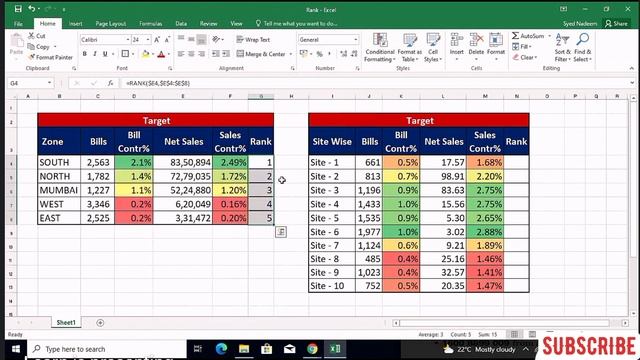Image resolution: width=640 pixels, height=360 pixels.
Task: Click the Cut scissors icon
Action: [x=31, y=36]
